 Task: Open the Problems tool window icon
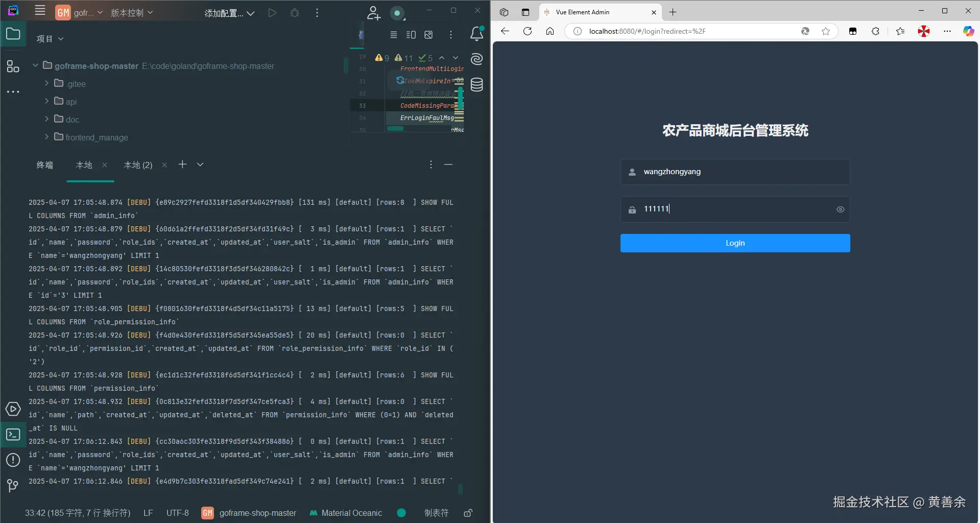point(13,460)
